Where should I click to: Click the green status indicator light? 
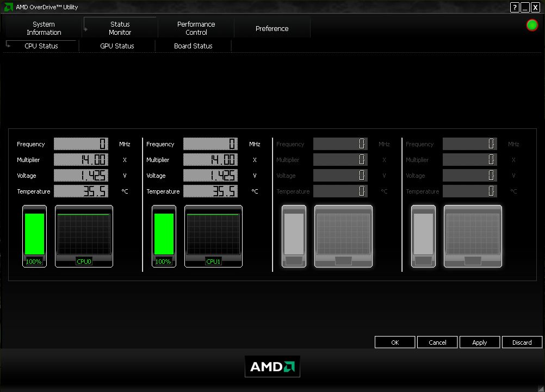(x=532, y=25)
